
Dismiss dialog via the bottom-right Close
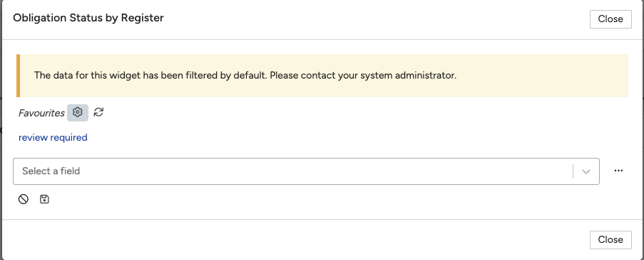pos(610,240)
